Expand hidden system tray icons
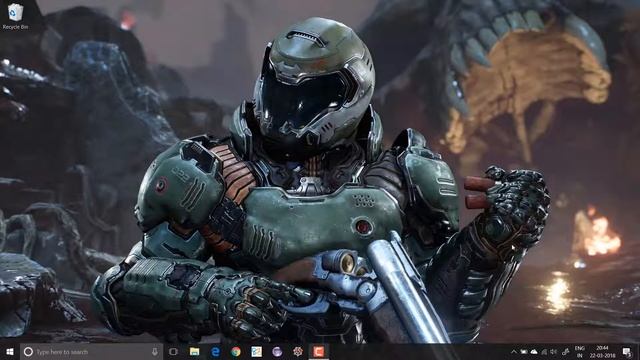The image size is (640, 360). point(514,351)
